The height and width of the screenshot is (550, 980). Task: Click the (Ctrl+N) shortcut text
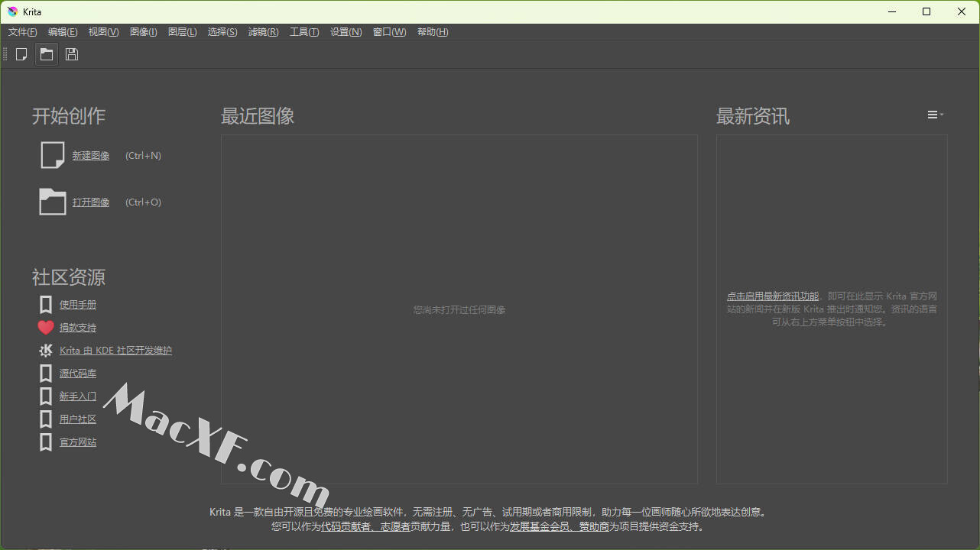144,156
